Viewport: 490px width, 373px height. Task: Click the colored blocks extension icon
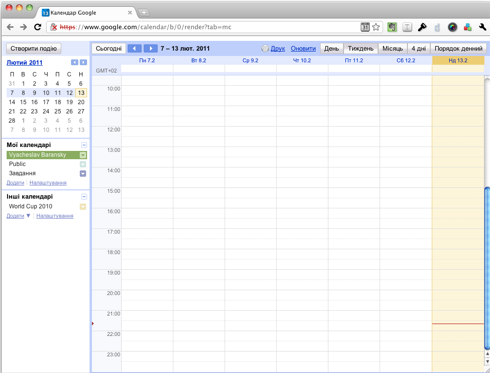click(x=467, y=27)
